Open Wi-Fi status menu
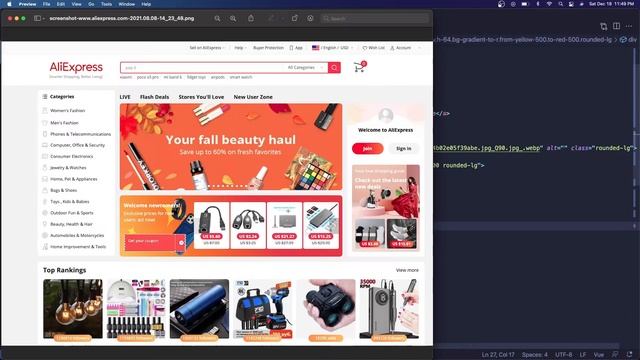This screenshot has width=640, height=360. click(549, 4)
